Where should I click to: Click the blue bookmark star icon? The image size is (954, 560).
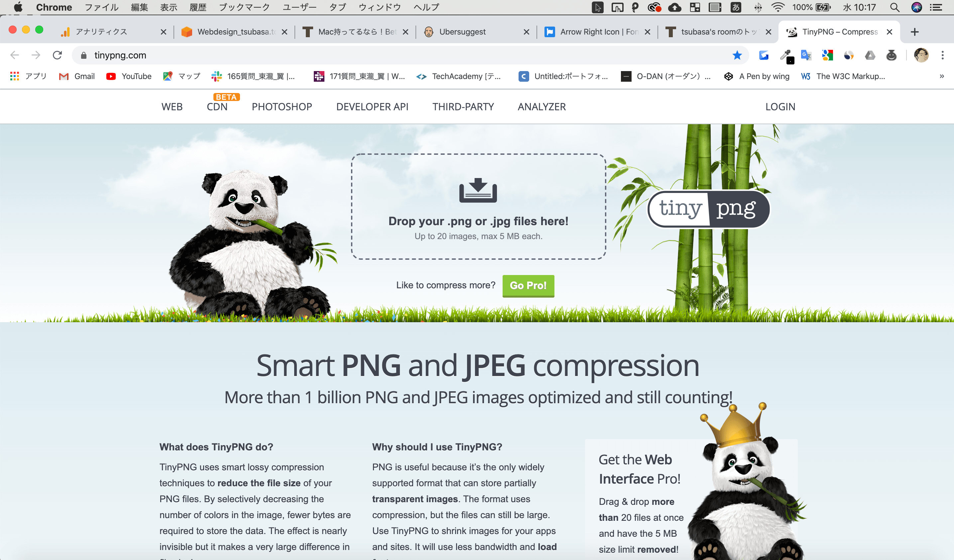pyautogui.click(x=737, y=55)
